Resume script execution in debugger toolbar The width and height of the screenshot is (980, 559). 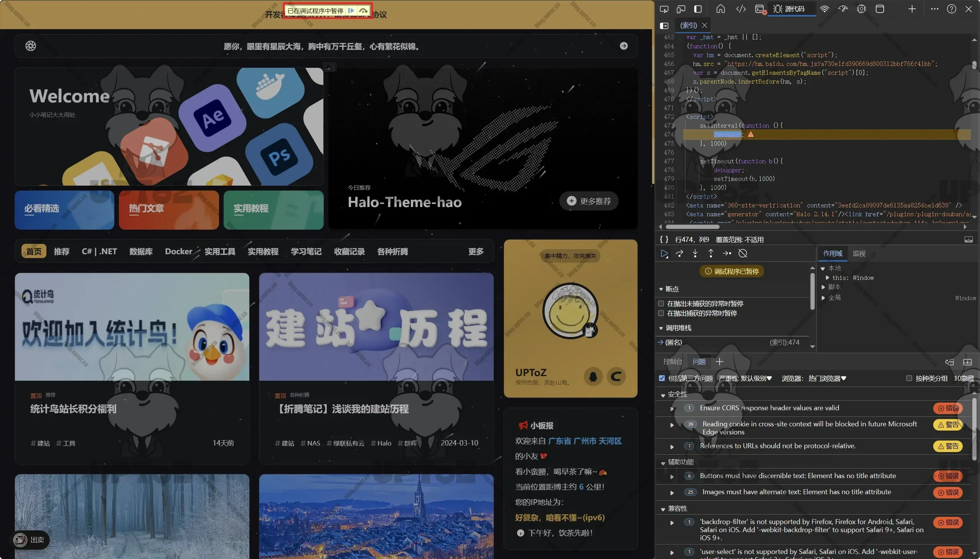pos(664,253)
